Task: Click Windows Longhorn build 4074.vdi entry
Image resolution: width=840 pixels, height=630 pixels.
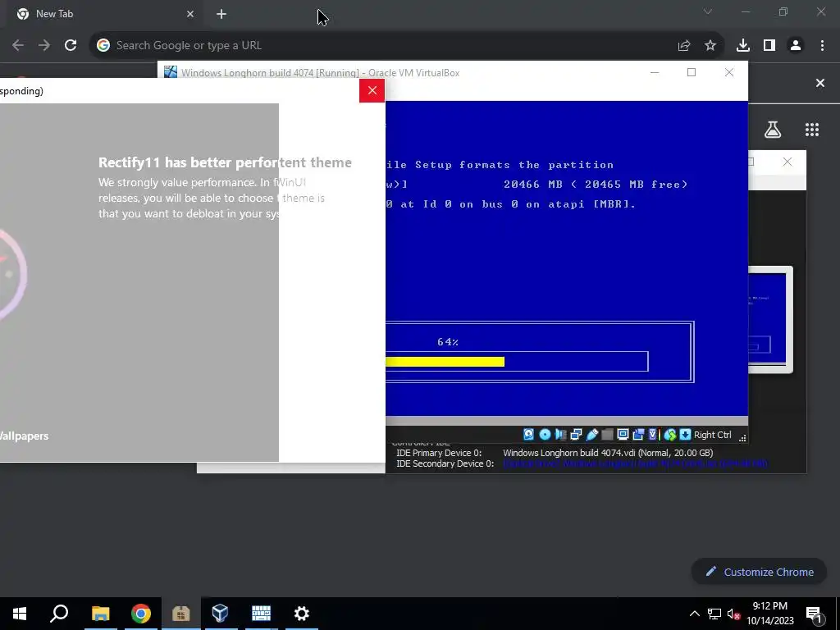Action: (608, 453)
